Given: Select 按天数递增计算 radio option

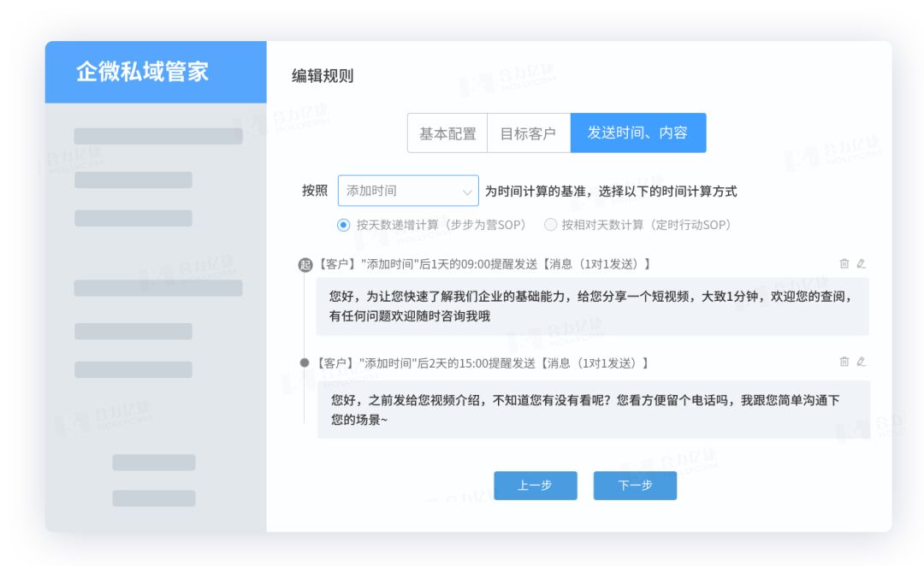Looking at the screenshot, I should click(344, 225).
